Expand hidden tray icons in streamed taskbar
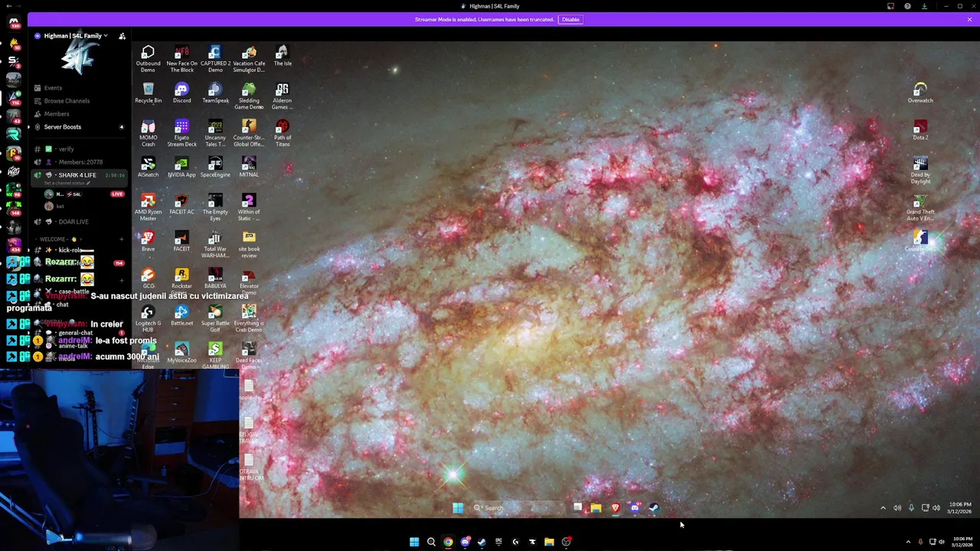Screen dimensions: 980x551 pyautogui.click(x=883, y=507)
